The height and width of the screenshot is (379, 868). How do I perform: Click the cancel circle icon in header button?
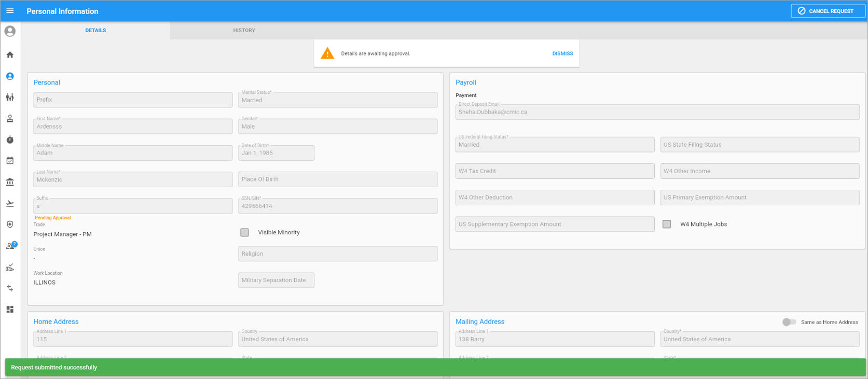pyautogui.click(x=802, y=11)
